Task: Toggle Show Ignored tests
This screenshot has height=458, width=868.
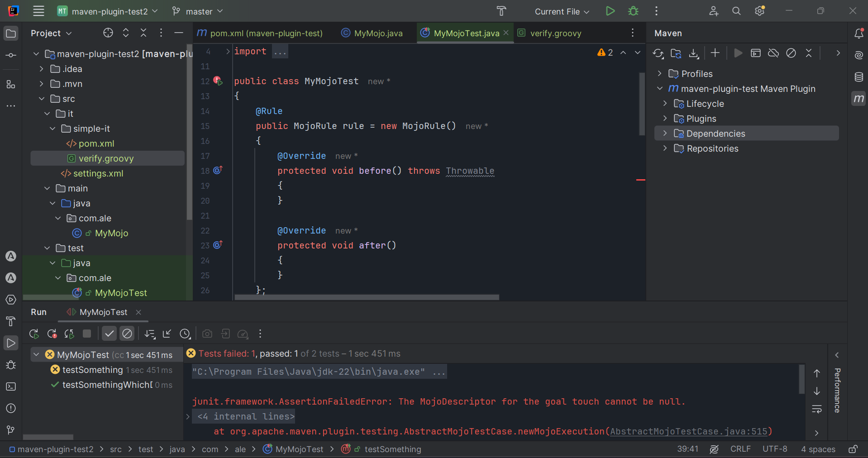Action: pos(127,334)
